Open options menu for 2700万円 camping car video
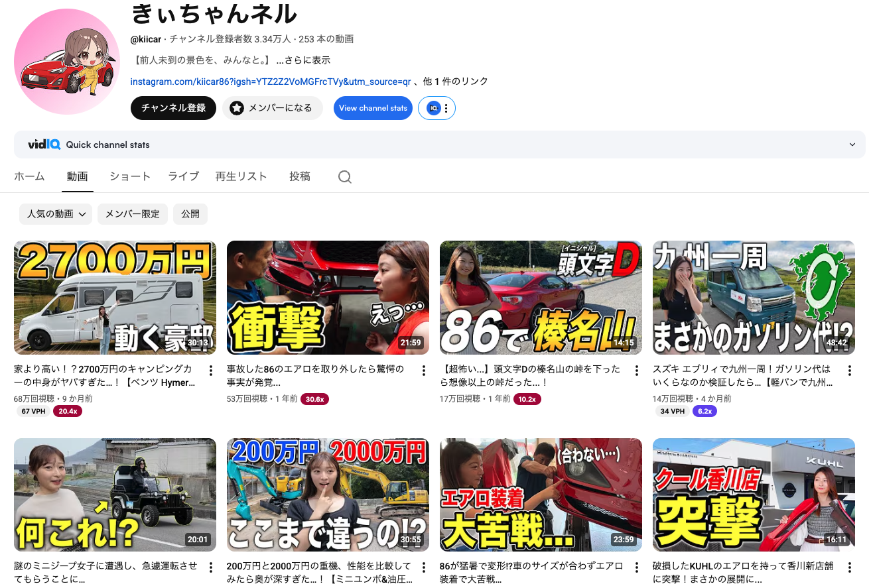 pyautogui.click(x=211, y=371)
